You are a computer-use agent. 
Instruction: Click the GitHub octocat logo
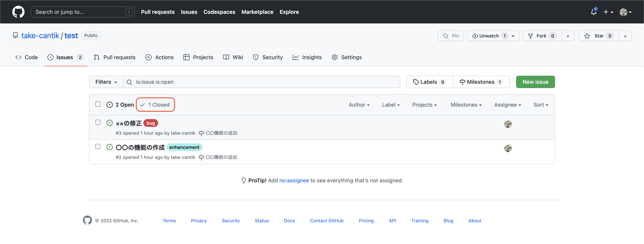(18, 12)
